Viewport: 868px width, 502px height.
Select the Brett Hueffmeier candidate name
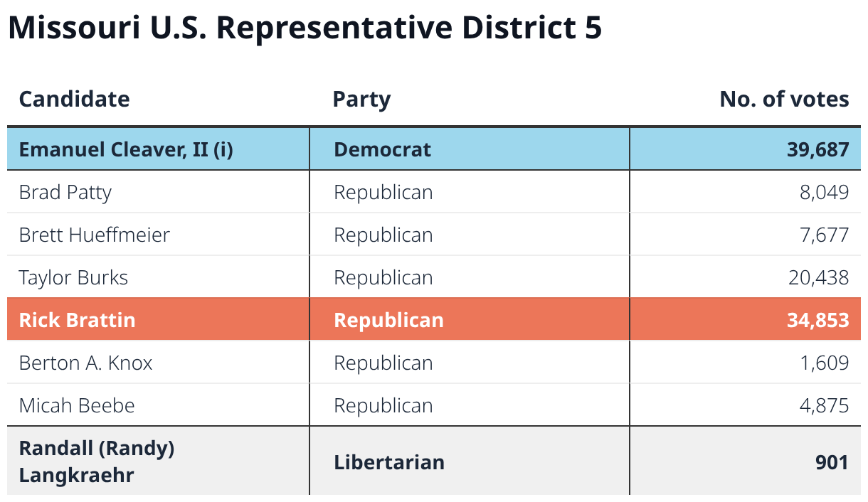pos(95,235)
